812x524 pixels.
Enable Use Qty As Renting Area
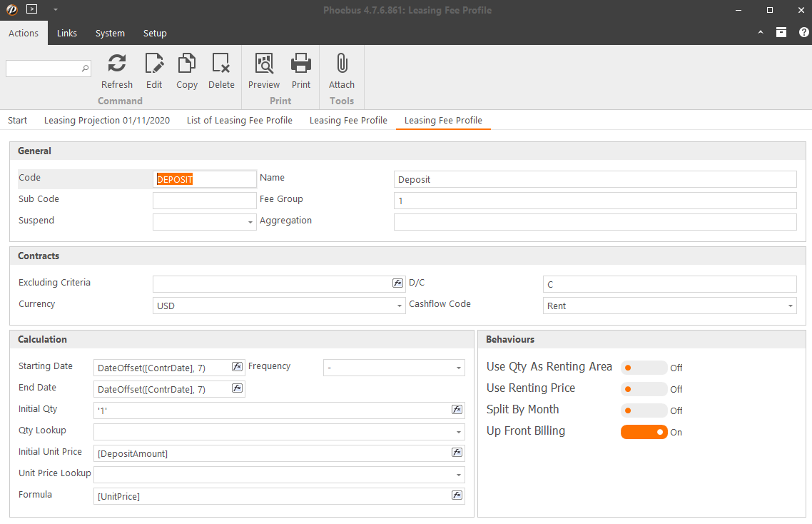(x=644, y=368)
